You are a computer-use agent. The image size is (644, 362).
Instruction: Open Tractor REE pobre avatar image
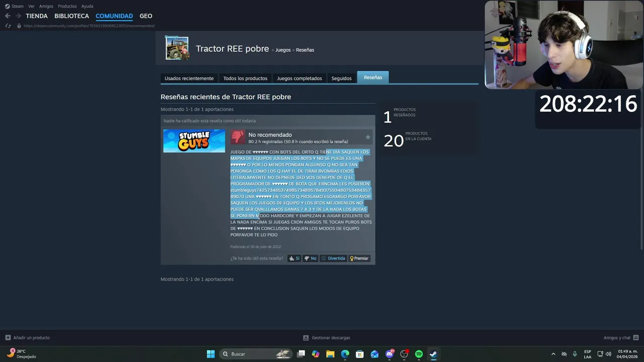click(x=177, y=48)
